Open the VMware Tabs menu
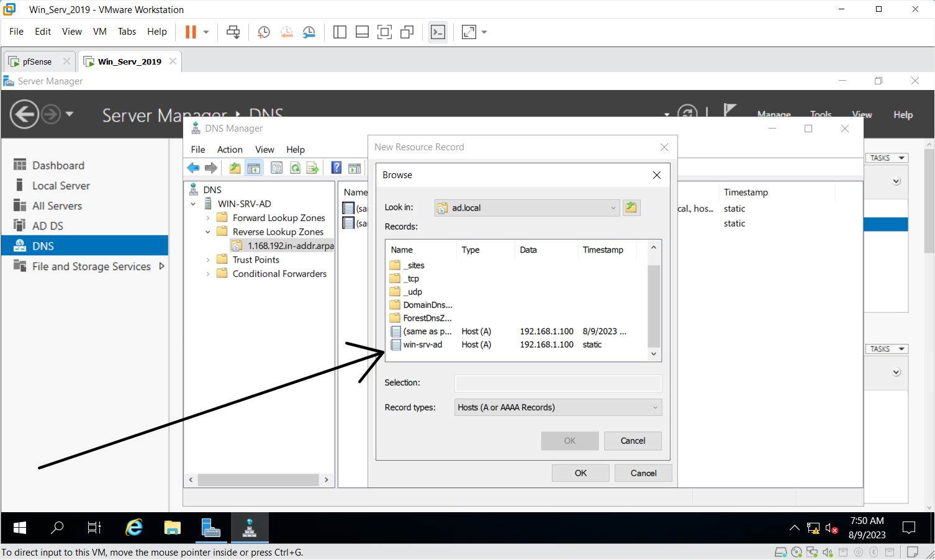This screenshot has width=935, height=560. (x=127, y=32)
